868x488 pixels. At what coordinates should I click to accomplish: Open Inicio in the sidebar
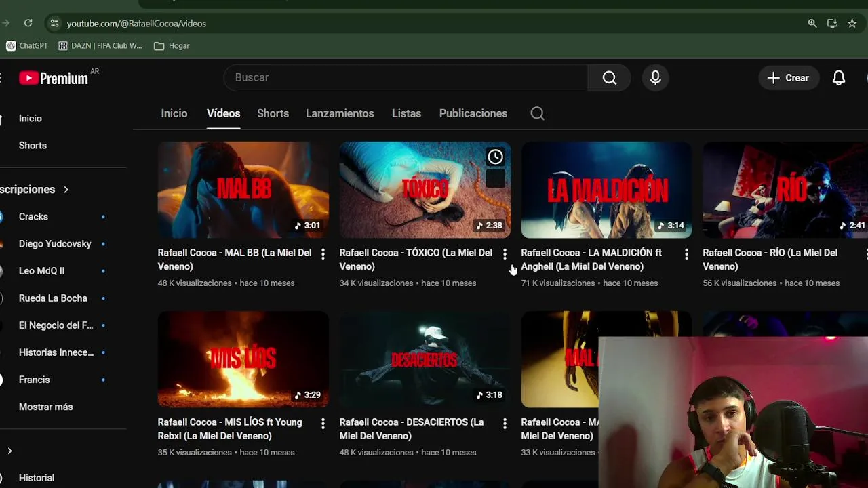coord(31,118)
